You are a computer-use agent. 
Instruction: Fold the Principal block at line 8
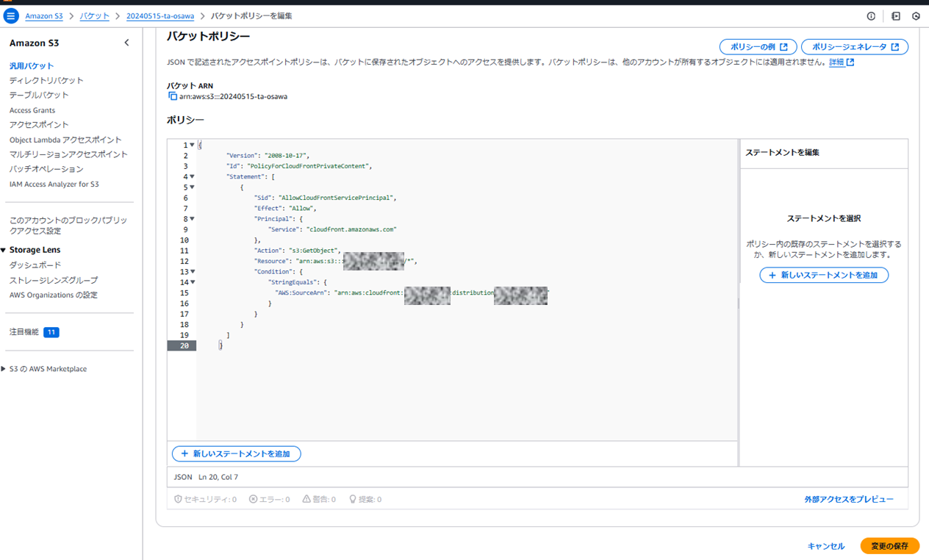click(193, 219)
